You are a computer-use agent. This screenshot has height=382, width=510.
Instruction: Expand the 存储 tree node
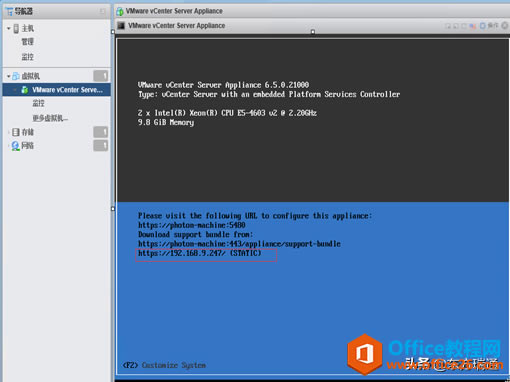pyautogui.click(x=9, y=132)
